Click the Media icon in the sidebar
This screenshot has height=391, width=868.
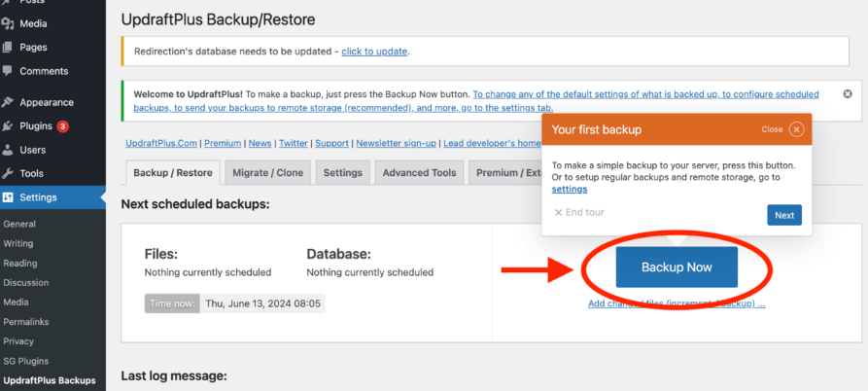[x=9, y=23]
